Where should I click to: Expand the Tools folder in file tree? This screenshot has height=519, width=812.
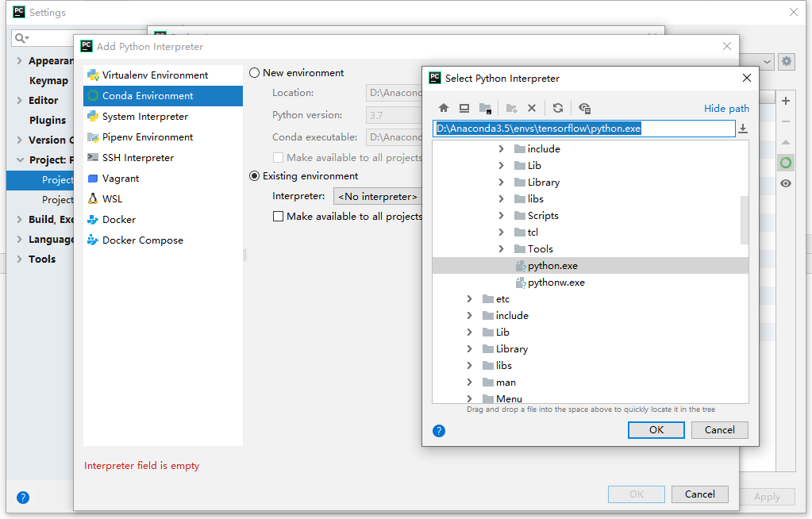click(x=501, y=249)
